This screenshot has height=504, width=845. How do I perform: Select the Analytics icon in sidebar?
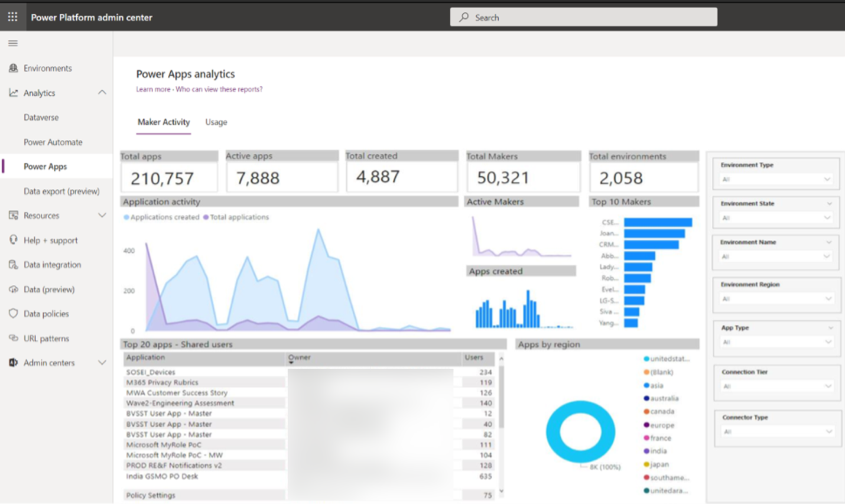tap(12, 93)
